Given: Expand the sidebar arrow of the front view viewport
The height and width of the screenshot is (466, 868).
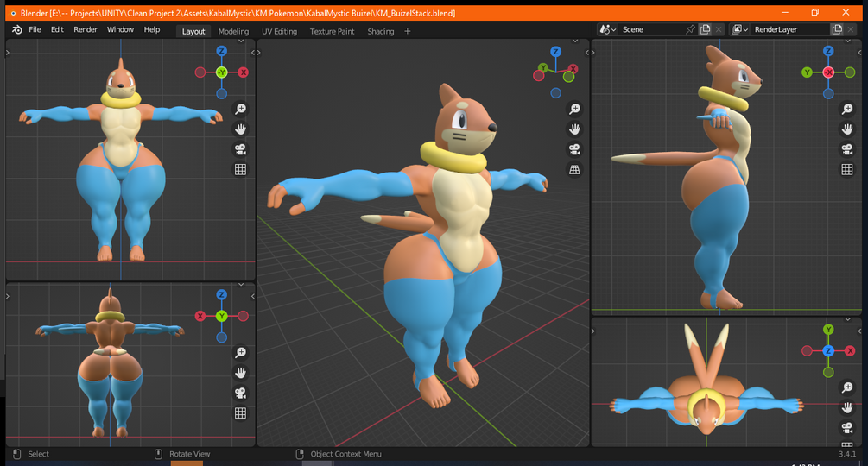Looking at the screenshot, I should point(252,53).
